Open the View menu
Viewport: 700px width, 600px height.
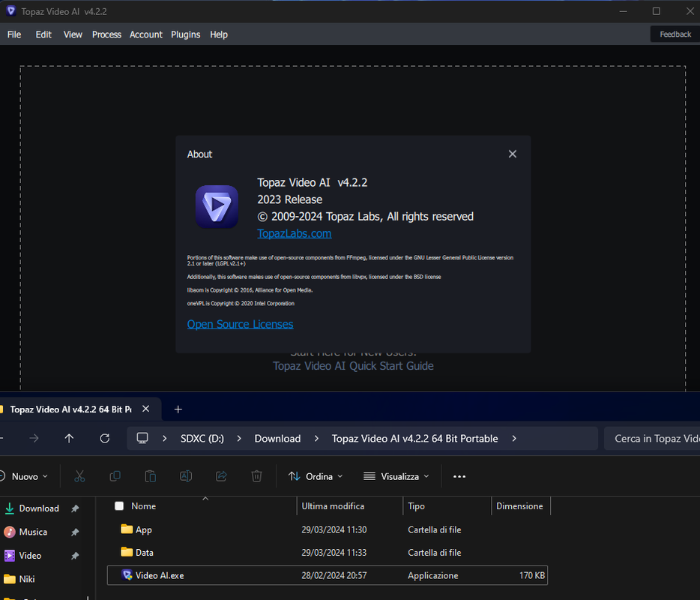73,34
